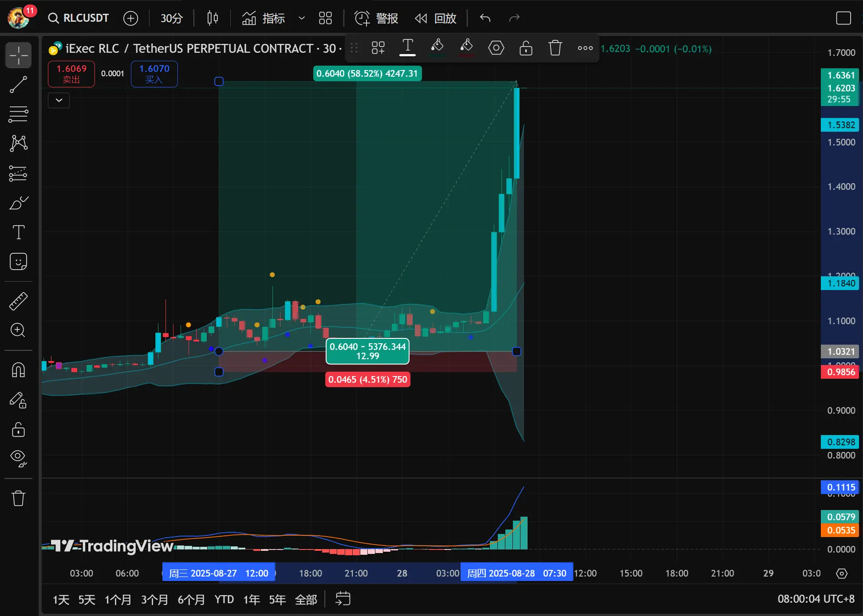
Task: Collapse the indicator legend chevron
Action: click(59, 100)
